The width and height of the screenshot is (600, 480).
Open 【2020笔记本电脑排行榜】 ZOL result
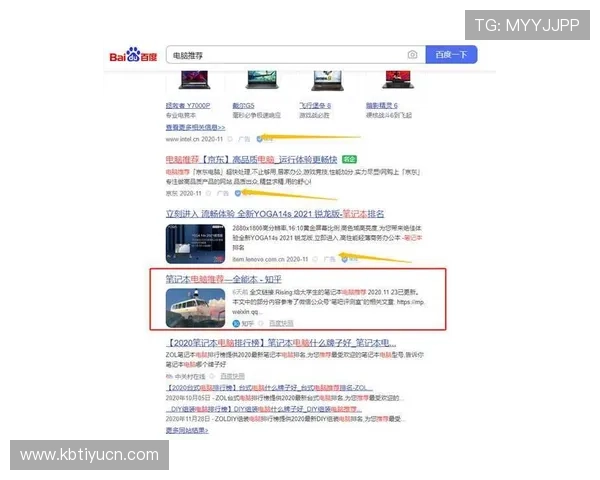click(x=281, y=343)
